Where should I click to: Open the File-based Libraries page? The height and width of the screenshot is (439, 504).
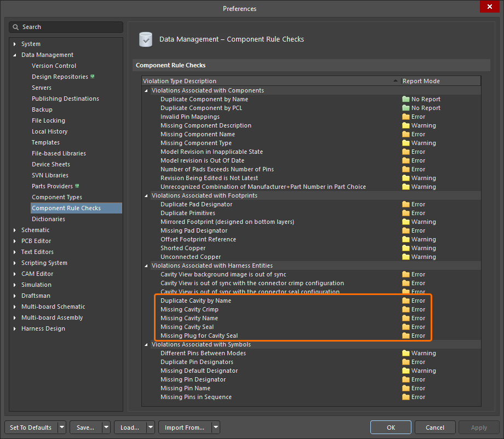59,153
